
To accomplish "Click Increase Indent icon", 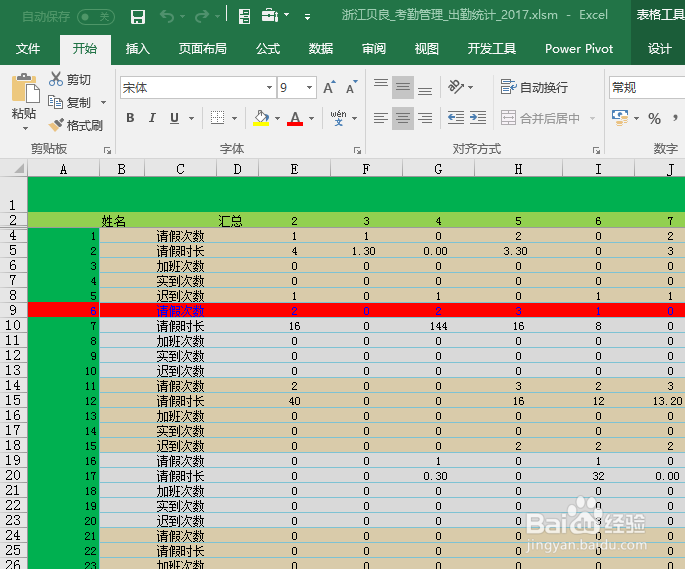I will pos(478,118).
